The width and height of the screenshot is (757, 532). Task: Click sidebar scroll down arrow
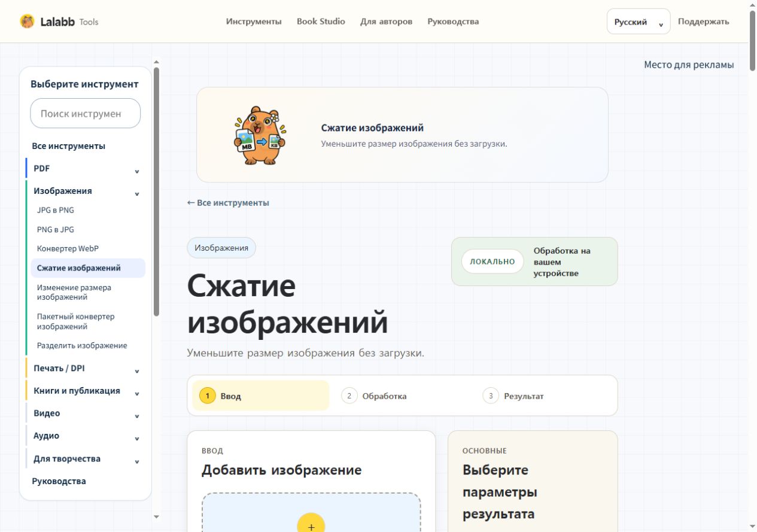pos(157,516)
